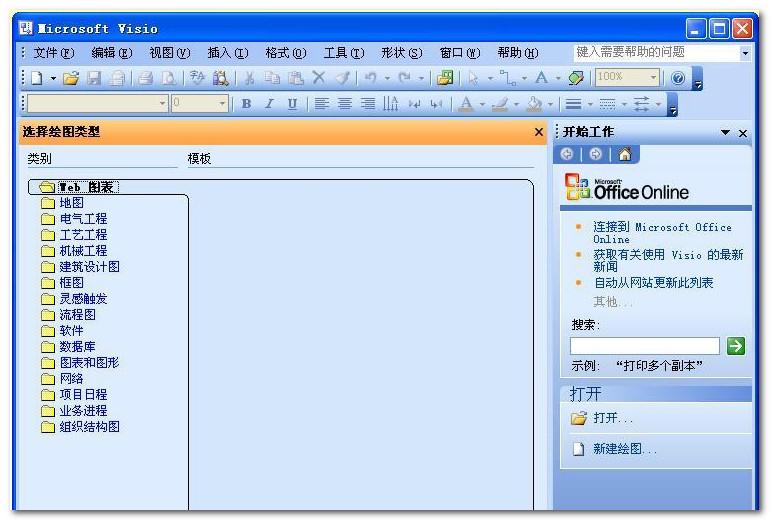Viewport: 770px width, 521px height.
Task: Click the Center align icon
Action: click(x=345, y=104)
